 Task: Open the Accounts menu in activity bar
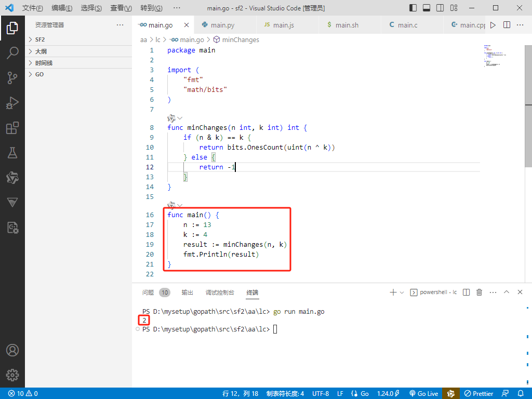[12, 350]
